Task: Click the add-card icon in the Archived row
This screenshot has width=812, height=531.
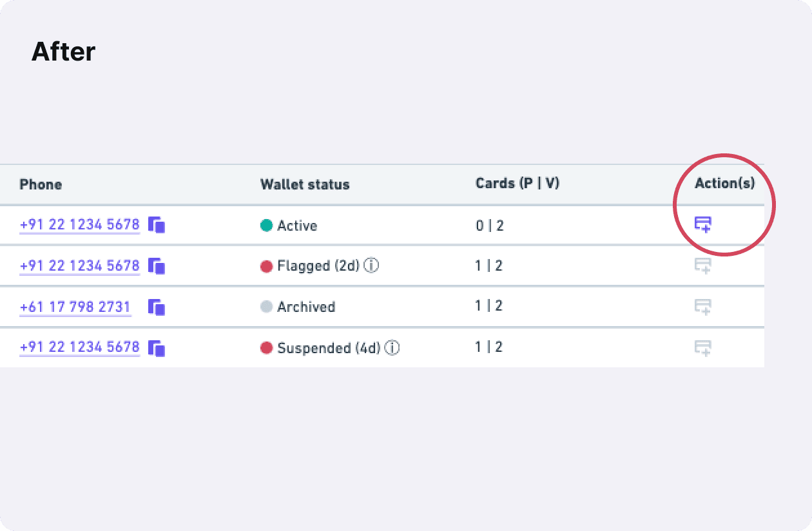Action: point(703,307)
